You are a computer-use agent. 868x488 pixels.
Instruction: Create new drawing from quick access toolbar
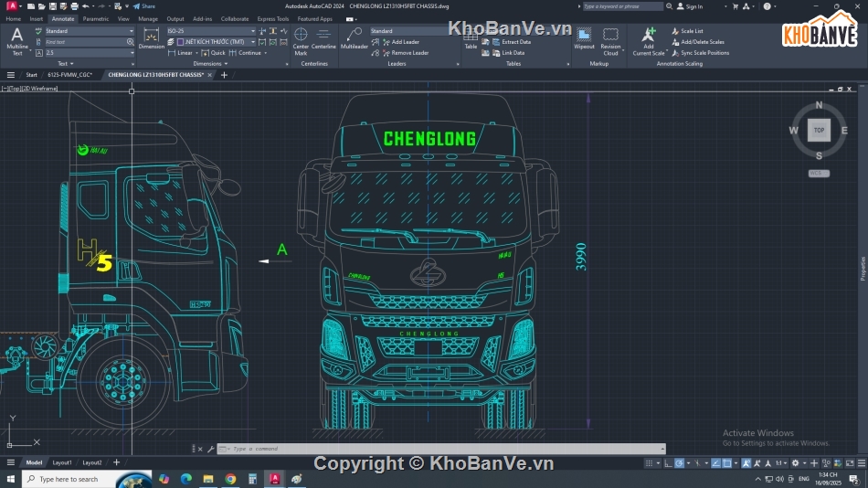(x=31, y=6)
